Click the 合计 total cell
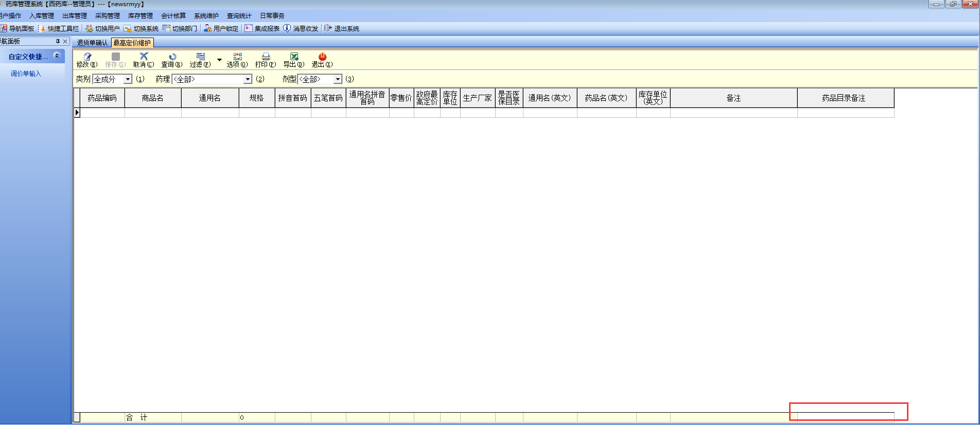Image resolution: width=980 pixels, height=425 pixels. (153, 417)
